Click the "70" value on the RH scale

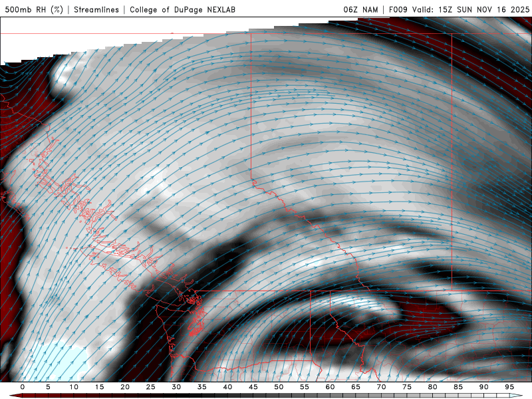point(381,387)
